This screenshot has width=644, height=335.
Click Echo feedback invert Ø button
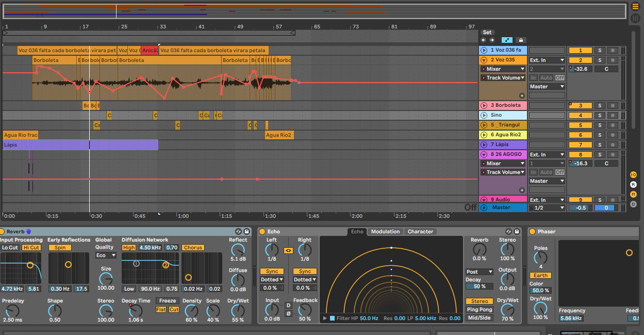tap(289, 313)
